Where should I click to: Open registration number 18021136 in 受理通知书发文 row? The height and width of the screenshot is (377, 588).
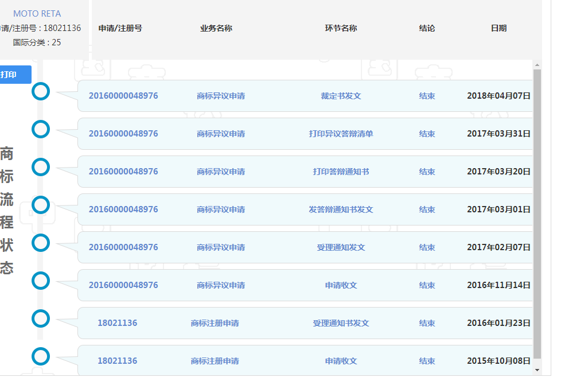pyautogui.click(x=117, y=322)
